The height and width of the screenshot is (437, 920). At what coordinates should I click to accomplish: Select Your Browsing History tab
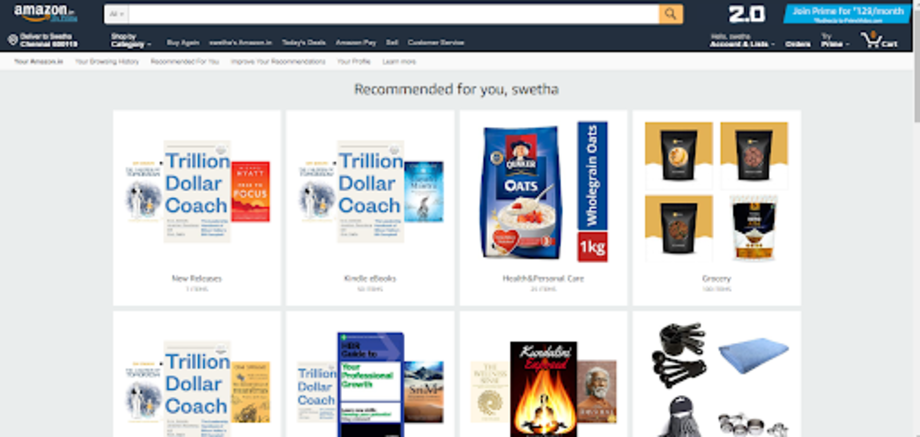[x=107, y=62]
